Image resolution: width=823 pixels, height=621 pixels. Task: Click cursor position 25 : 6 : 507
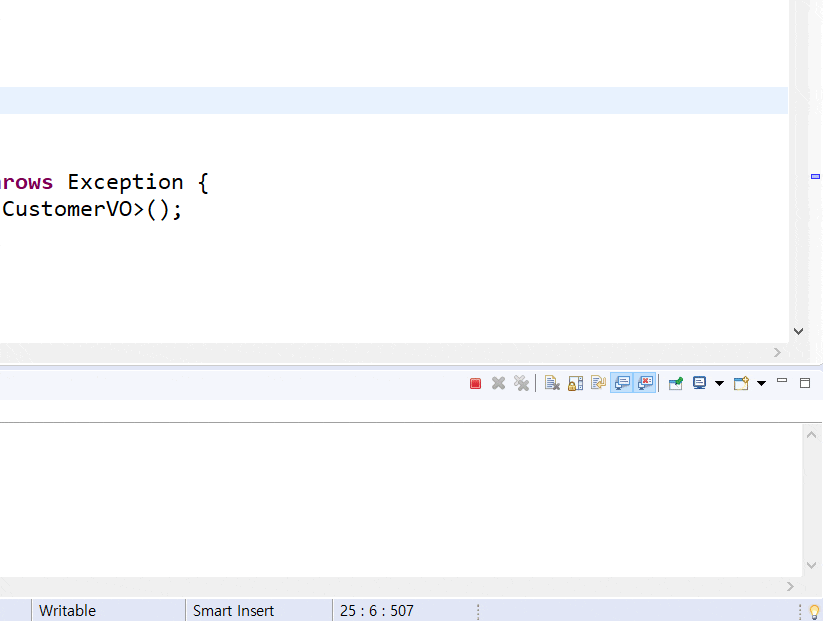[376, 611]
